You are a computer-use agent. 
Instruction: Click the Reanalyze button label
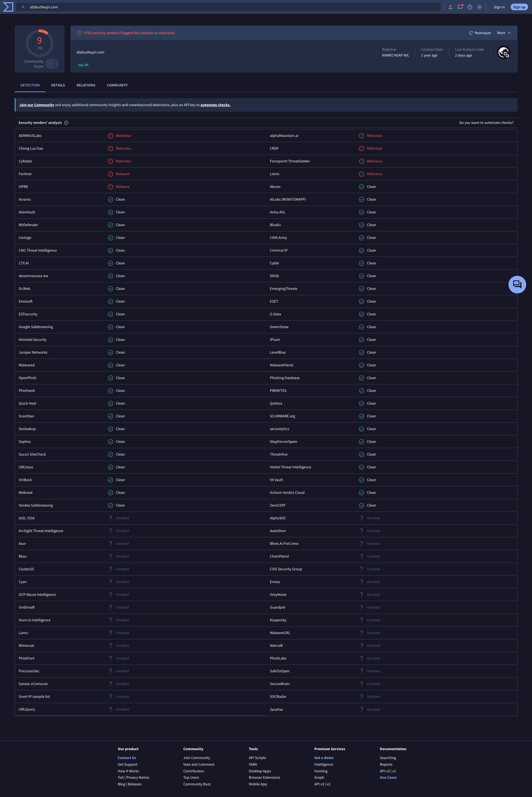click(x=482, y=33)
